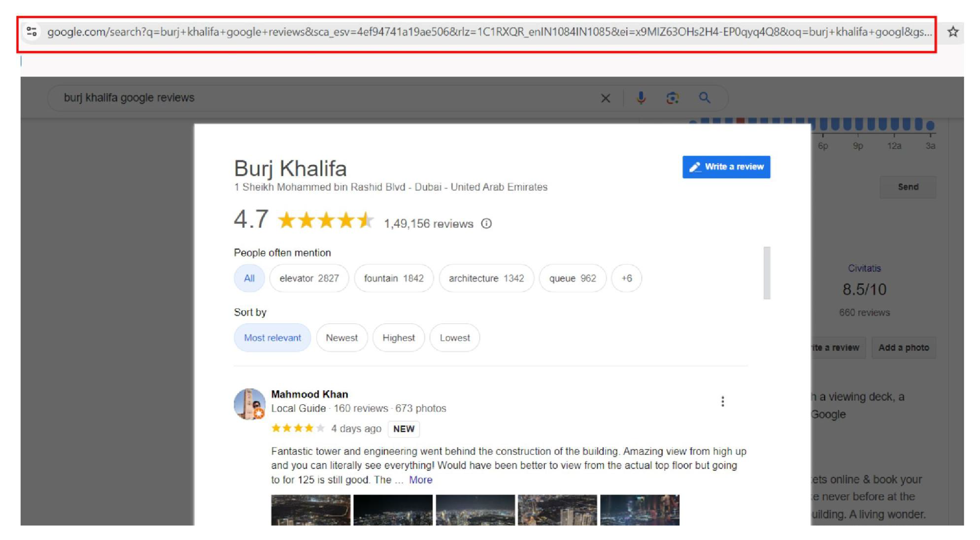Viewport: 980px width, 540px height.
Task: Select the All mention filter chip
Action: (249, 278)
